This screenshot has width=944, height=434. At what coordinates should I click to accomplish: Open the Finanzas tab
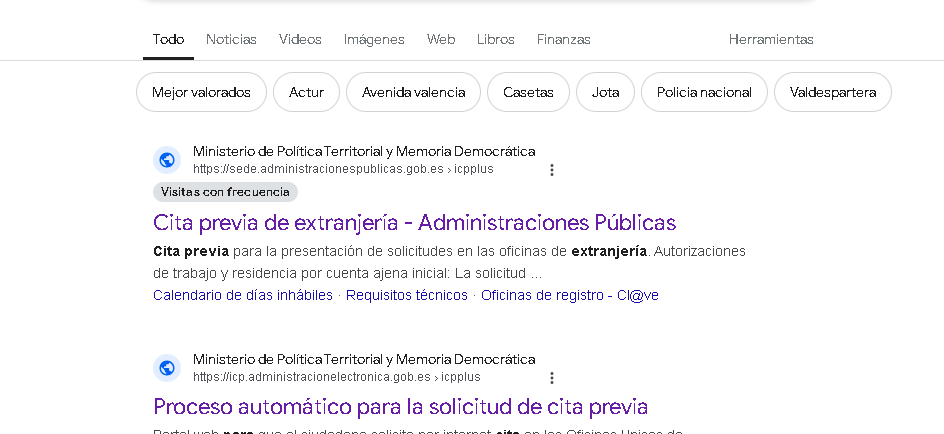pos(564,40)
